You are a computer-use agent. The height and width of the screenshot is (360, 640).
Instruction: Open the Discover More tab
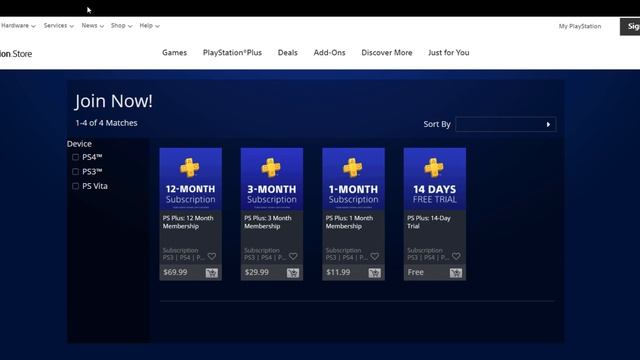pos(387,53)
